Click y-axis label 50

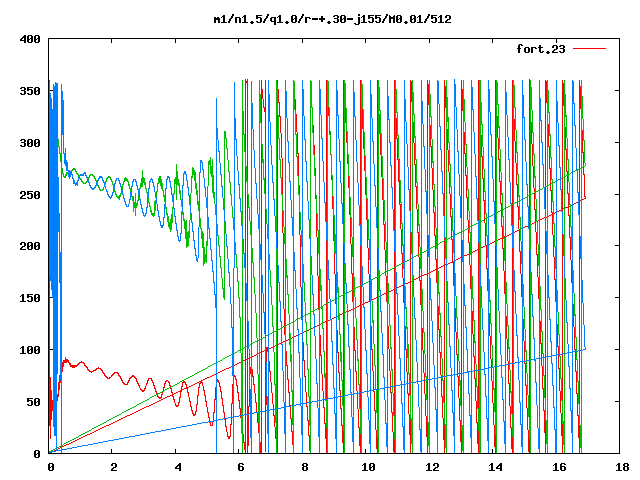pyautogui.click(x=33, y=402)
